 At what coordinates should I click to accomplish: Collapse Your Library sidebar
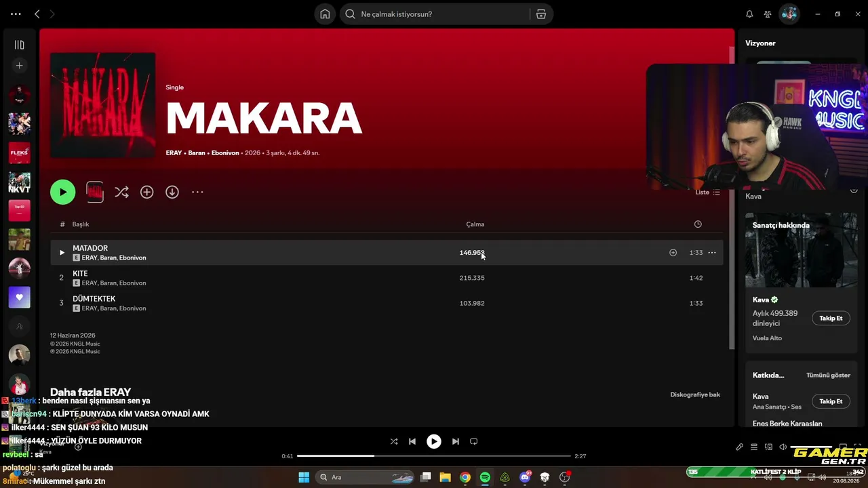[x=20, y=45]
